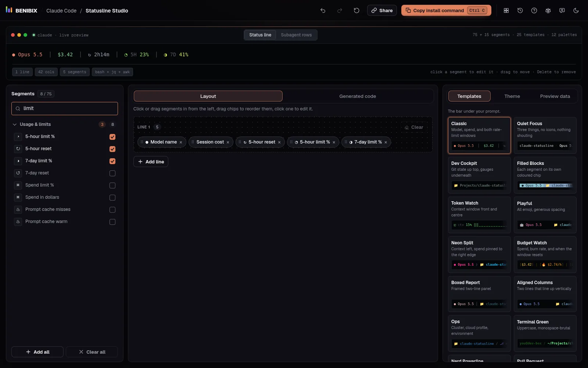Viewport: 588px width, 368px height.
Task: Open the help question mark icon
Action: click(x=534, y=11)
